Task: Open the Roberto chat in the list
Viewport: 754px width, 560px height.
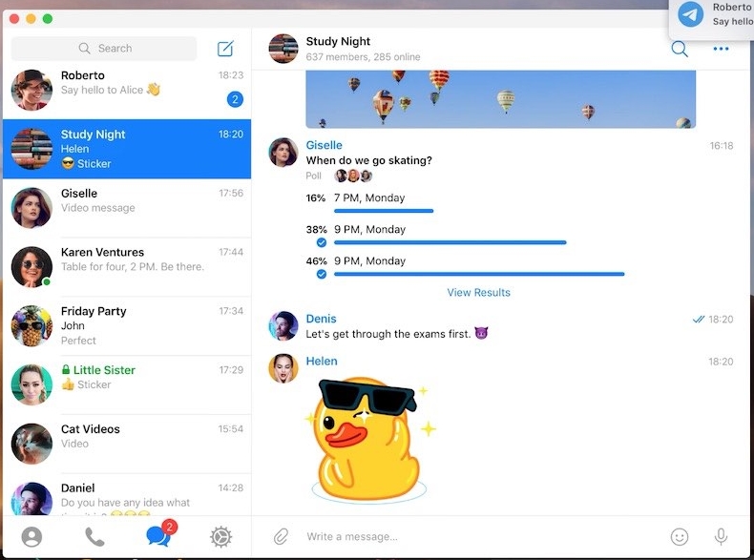Action: coord(127,89)
